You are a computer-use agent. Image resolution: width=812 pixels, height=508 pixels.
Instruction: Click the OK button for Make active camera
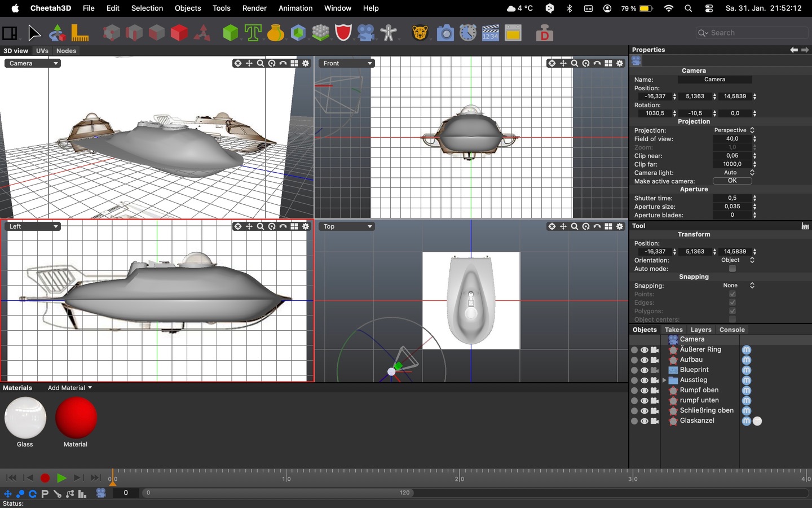click(x=732, y=181)
